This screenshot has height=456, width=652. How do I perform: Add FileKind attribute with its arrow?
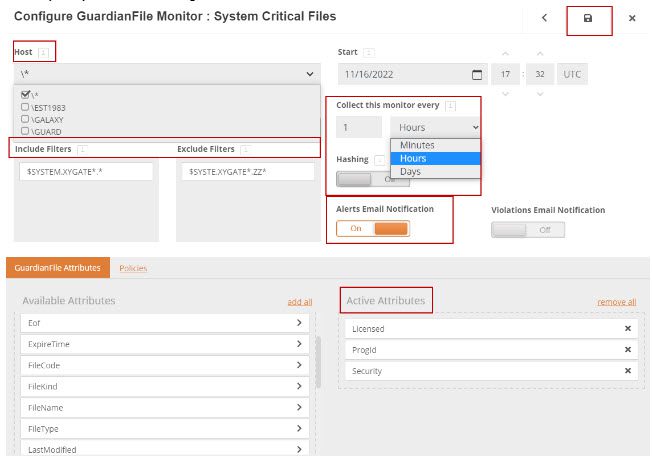[x=299, y=386]
